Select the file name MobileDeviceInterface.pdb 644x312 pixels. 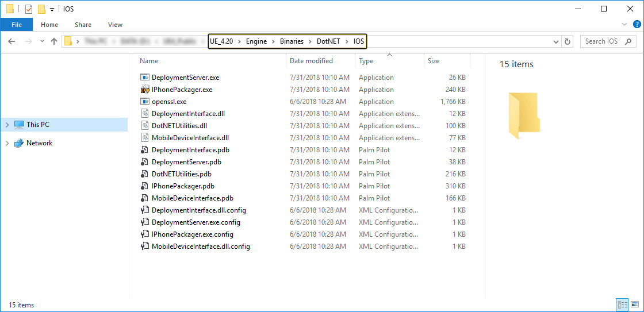(x=193, y=198)
